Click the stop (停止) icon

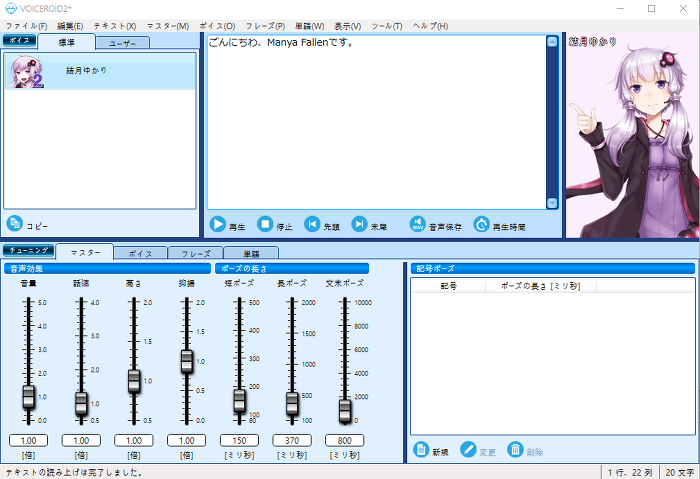pyautogui.click(x=265, y=224)
